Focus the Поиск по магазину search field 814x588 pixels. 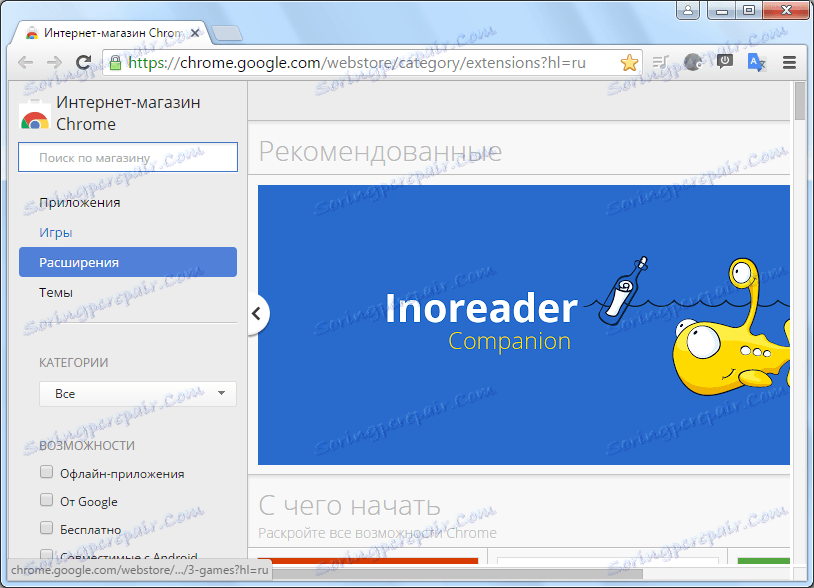tap(128, 157)
